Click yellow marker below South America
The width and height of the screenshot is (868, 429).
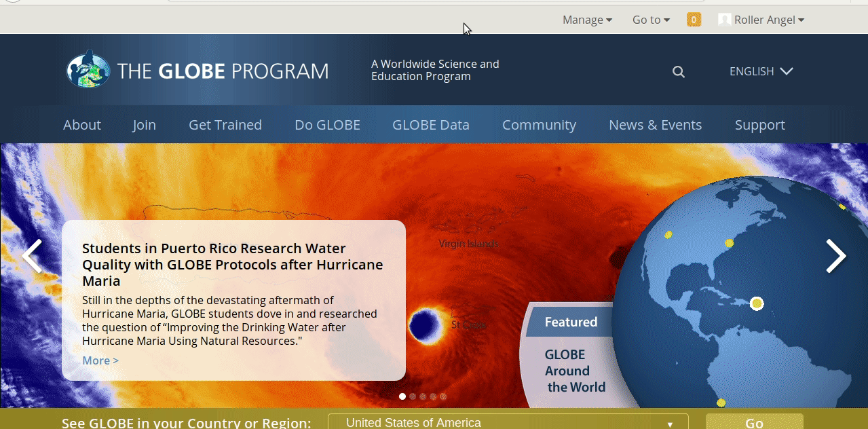[x=721, y=403]
